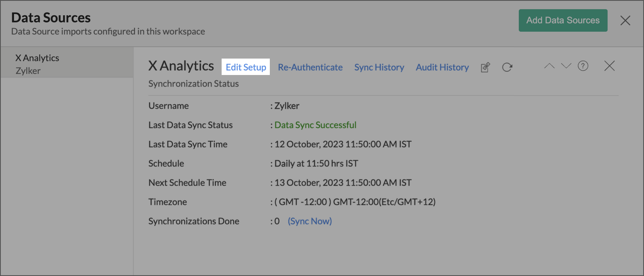Click the Schedule label

click(x=166, y=164)
